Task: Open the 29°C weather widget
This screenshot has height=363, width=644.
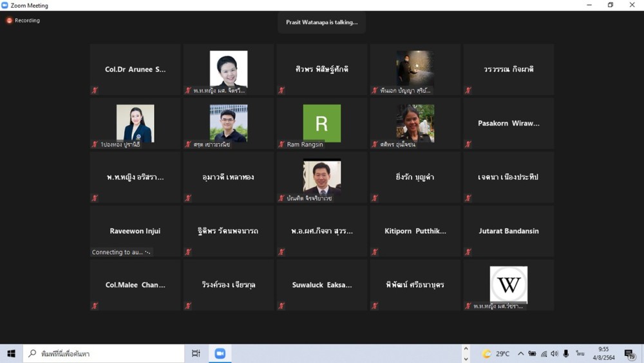Action: coord(496,354)
